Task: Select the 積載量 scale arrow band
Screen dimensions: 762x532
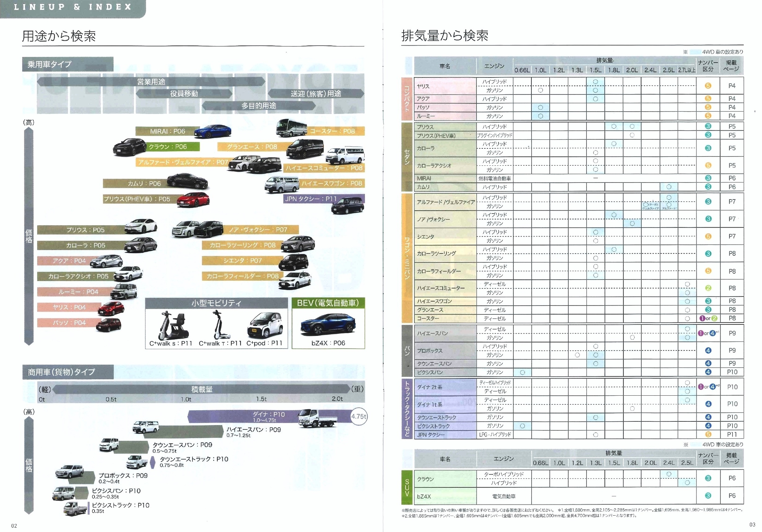Action: (x=202, y=389)
